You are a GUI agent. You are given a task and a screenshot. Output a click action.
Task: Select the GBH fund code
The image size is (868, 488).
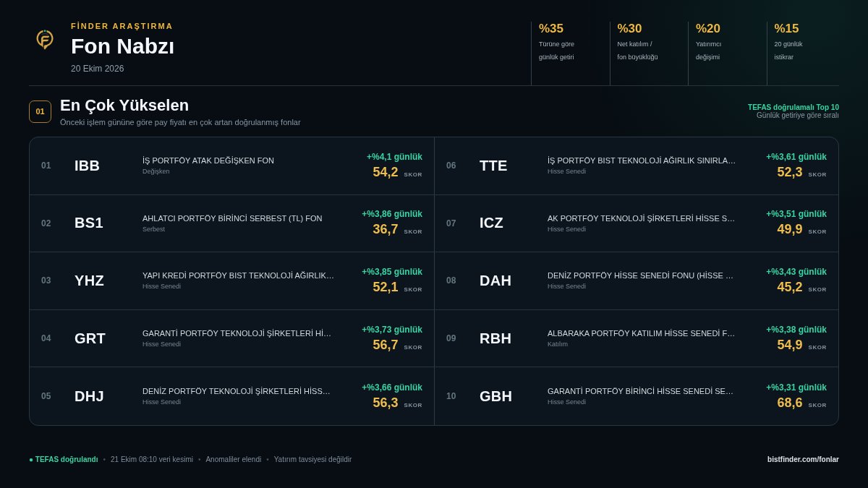pos(495,396)
